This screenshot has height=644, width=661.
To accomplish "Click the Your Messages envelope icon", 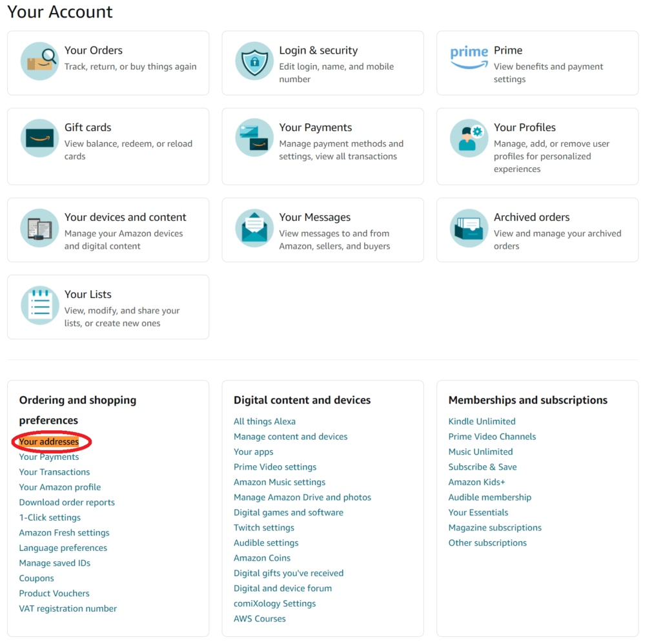I will pos(254,228).
